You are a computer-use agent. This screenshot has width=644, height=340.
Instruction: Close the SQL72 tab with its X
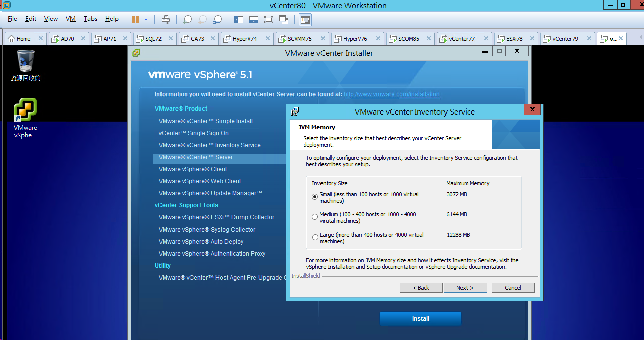(x=171, y=39)
